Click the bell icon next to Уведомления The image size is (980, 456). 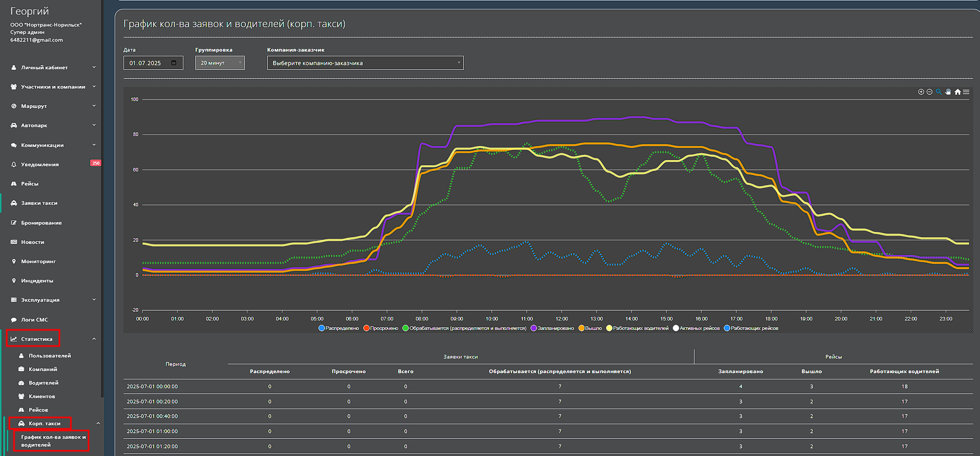point(14,165)
